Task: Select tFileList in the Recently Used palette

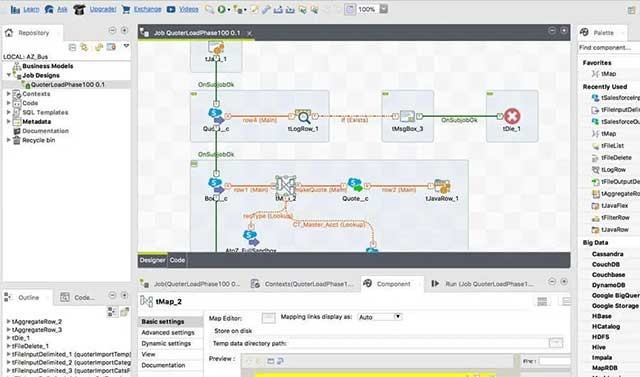Action: (x=612, y=146)
